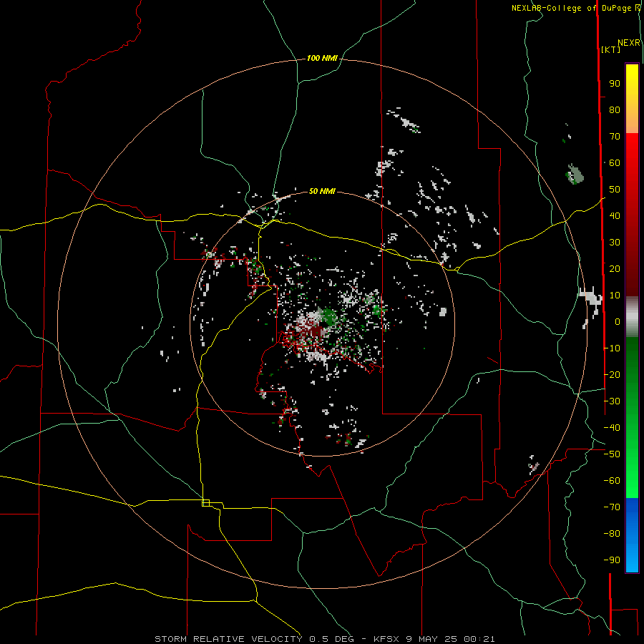Screen dimensions: 644x644
Task: Click the 90 value on the velocity scale
Action: (615, 84)
